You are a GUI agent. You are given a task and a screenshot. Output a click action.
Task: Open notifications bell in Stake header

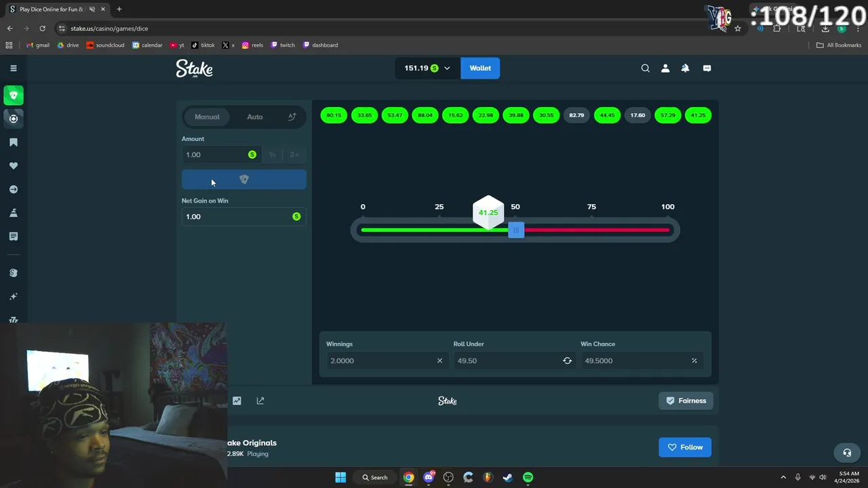(x=686, y=68)
